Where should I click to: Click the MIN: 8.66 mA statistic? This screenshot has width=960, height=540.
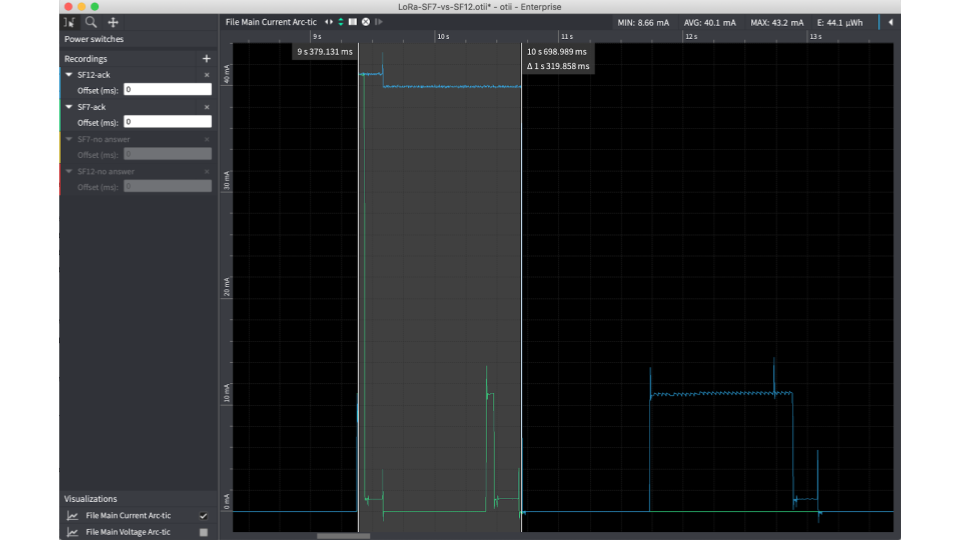click(x=643, y=23)
